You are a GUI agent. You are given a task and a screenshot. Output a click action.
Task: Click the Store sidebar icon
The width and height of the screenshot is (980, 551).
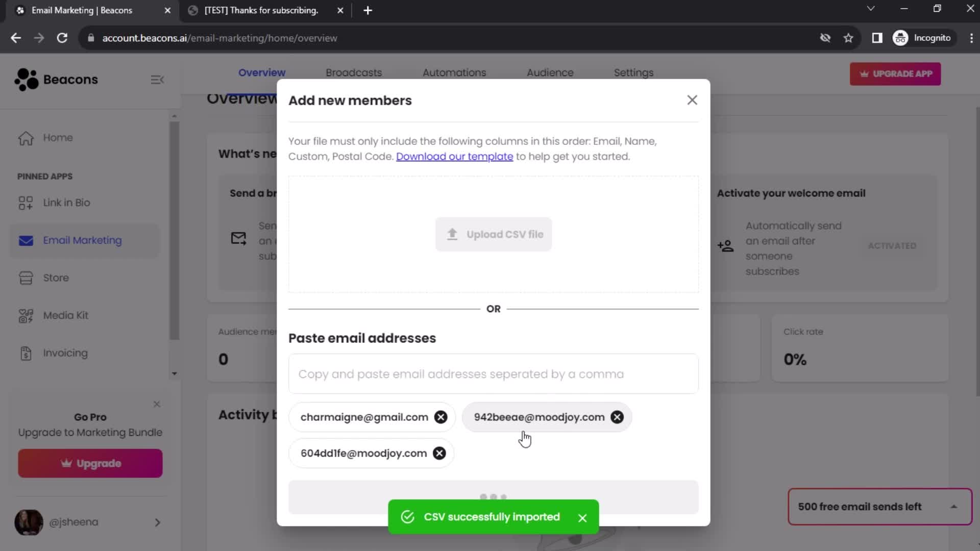[26, 277]
